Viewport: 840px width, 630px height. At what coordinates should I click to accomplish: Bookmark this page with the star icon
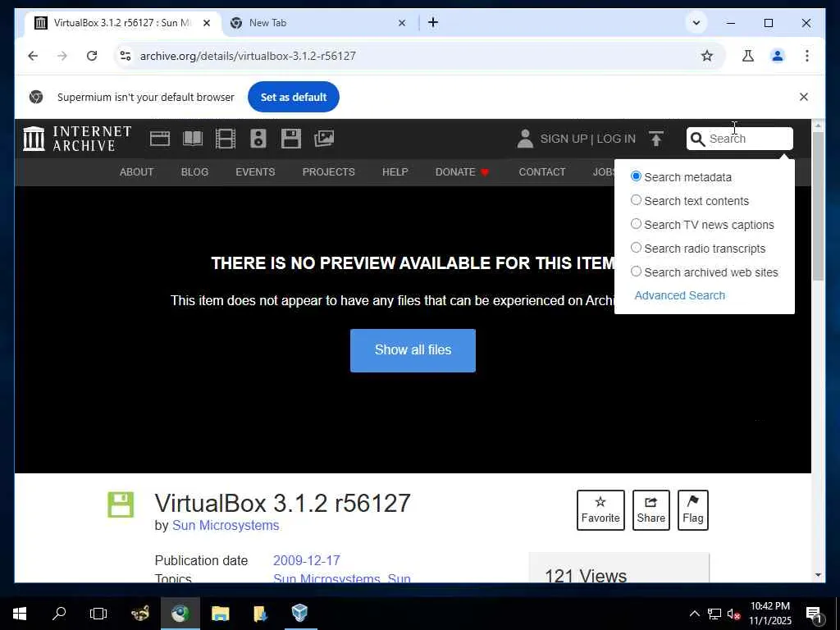click(x=707, y=56)
